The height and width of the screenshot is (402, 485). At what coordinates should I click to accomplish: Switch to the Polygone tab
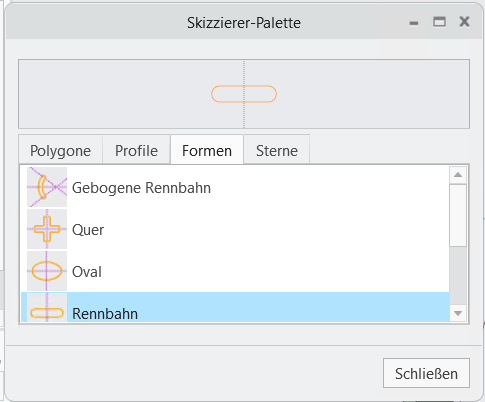tap(60, 150)
